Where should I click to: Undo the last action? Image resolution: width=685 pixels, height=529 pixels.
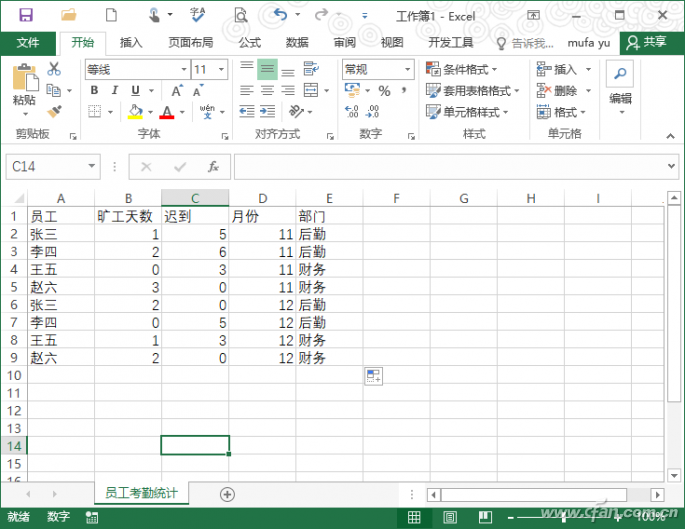pos(280,15)
